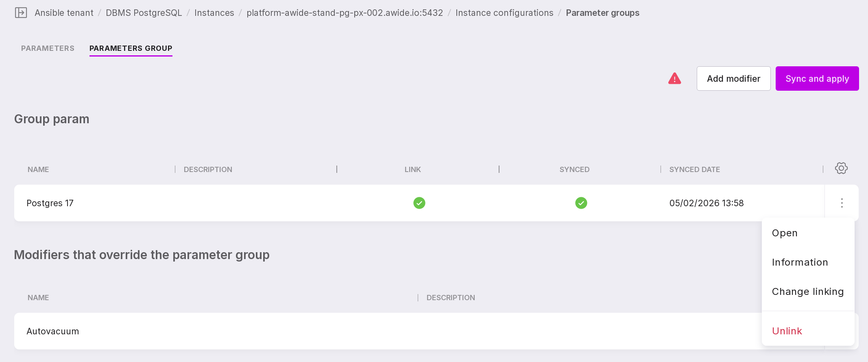Click the red warning triangle icon
This screenshot has width=868, height=362.
674,79
